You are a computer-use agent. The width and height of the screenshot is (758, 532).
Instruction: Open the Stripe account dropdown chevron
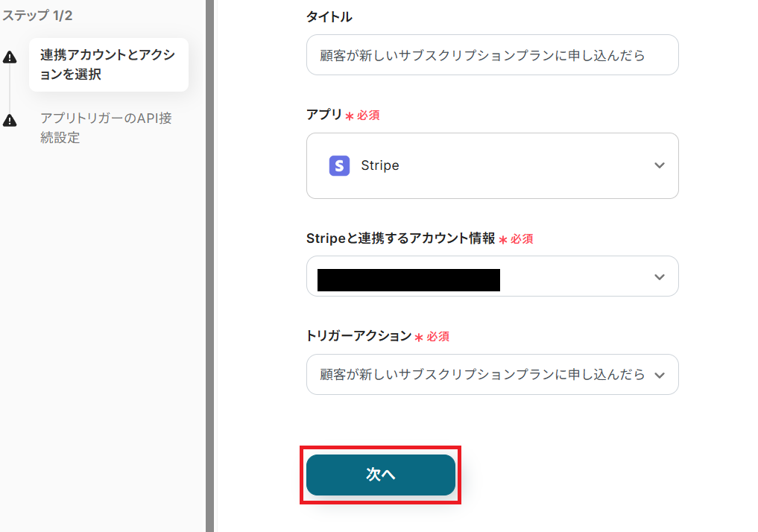(659, 276)
